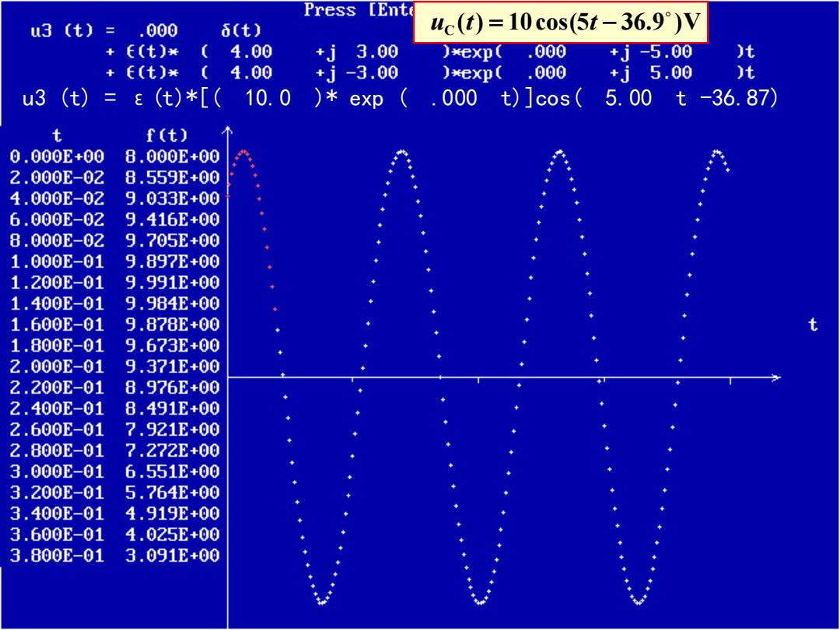Viewport: 840px width, 630px height.
Task: Select the time cell 4.000E-02
Action: (58, 199)
